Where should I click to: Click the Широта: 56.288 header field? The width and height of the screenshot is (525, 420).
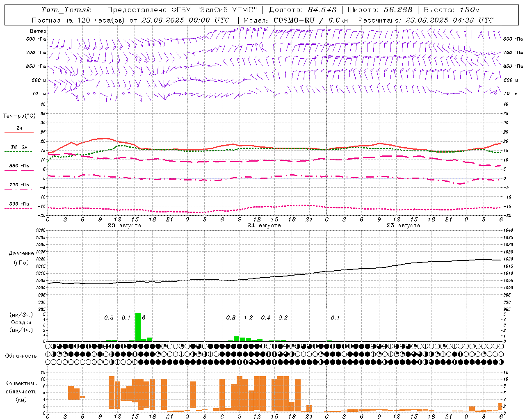click(x=380, y=10)
